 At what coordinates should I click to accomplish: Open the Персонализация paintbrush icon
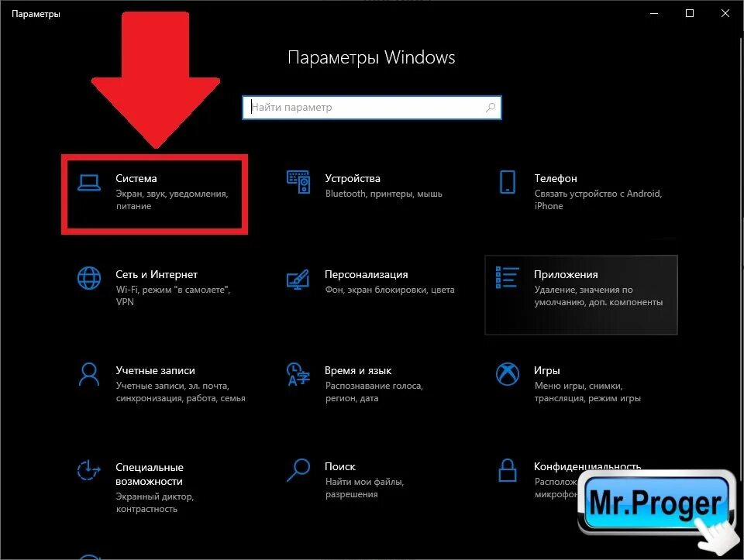click(x=298, y=280)
